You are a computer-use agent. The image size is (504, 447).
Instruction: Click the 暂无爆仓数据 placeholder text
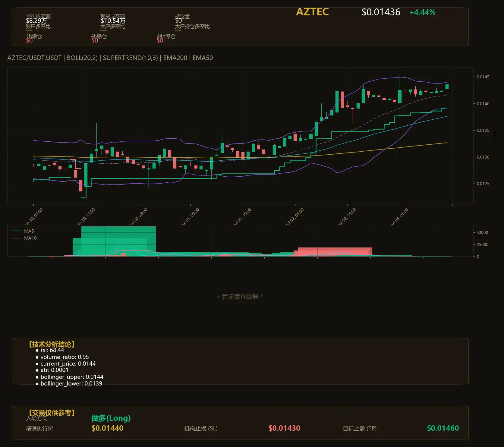[240, 297]
